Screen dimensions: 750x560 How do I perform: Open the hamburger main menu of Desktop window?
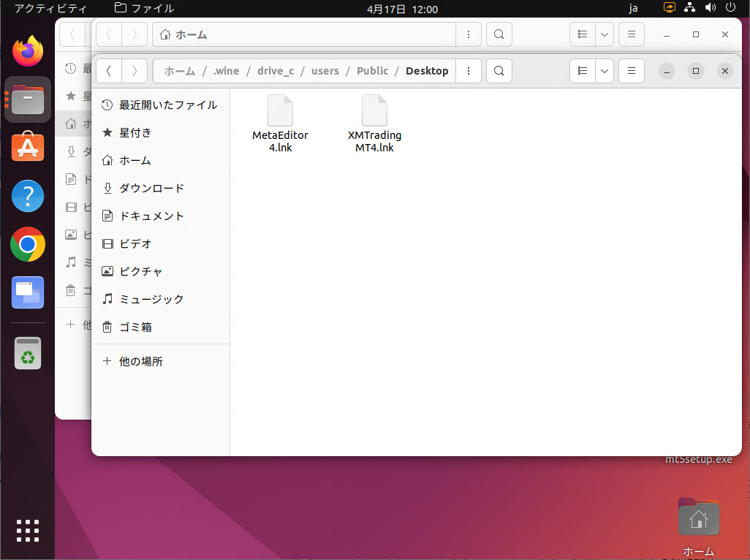[631, 71]
